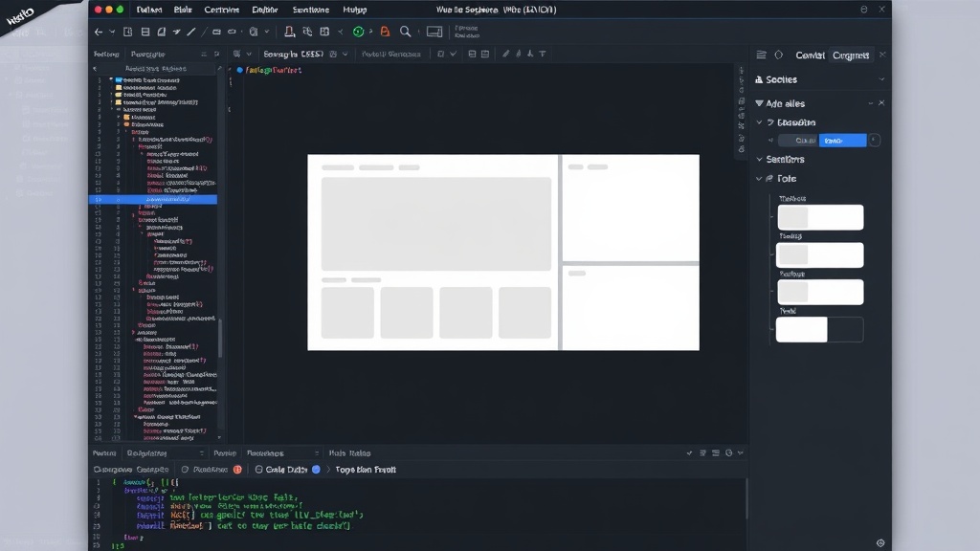Click the clock-like round icon in bottom panel toolbar

click(728, 452)
